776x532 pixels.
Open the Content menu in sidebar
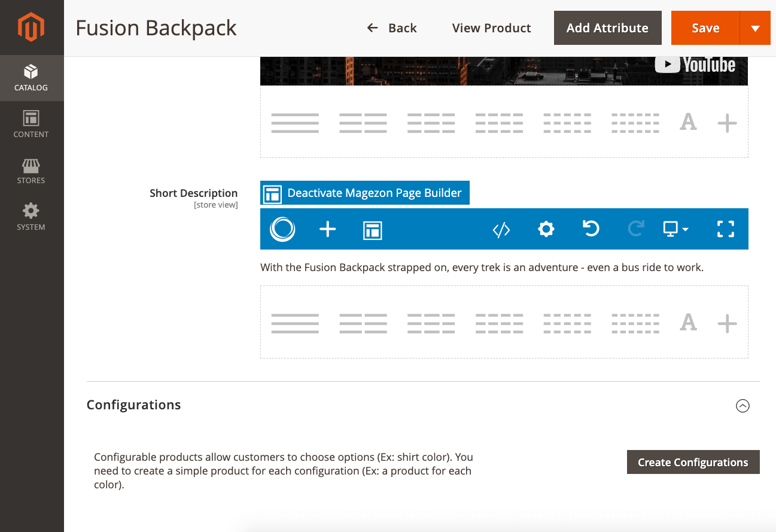click(31, 124)
